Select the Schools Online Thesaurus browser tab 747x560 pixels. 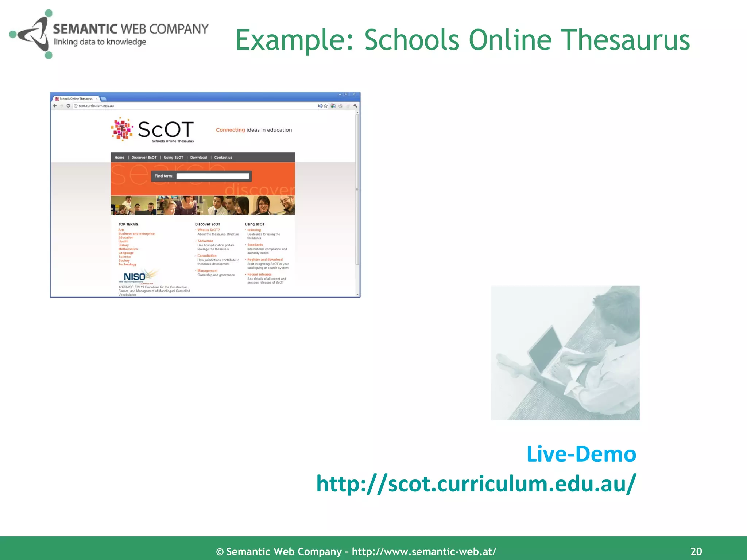tap(76, 99)
